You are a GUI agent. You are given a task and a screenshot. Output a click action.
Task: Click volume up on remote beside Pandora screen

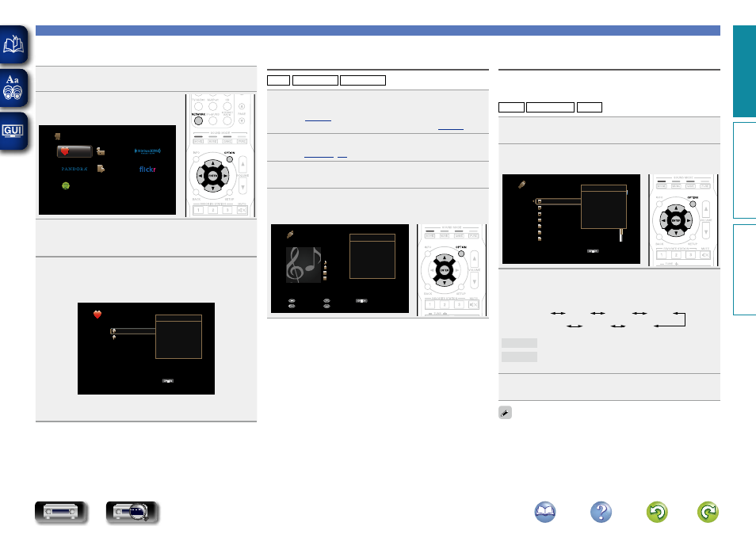point(242,164)
